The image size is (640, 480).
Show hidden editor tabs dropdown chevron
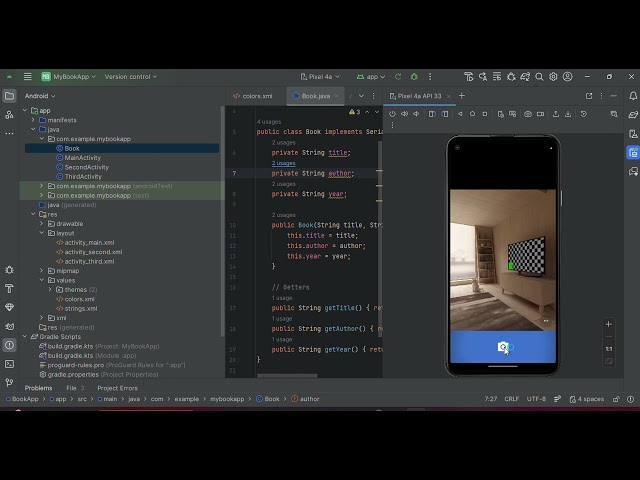coord(361,96)
